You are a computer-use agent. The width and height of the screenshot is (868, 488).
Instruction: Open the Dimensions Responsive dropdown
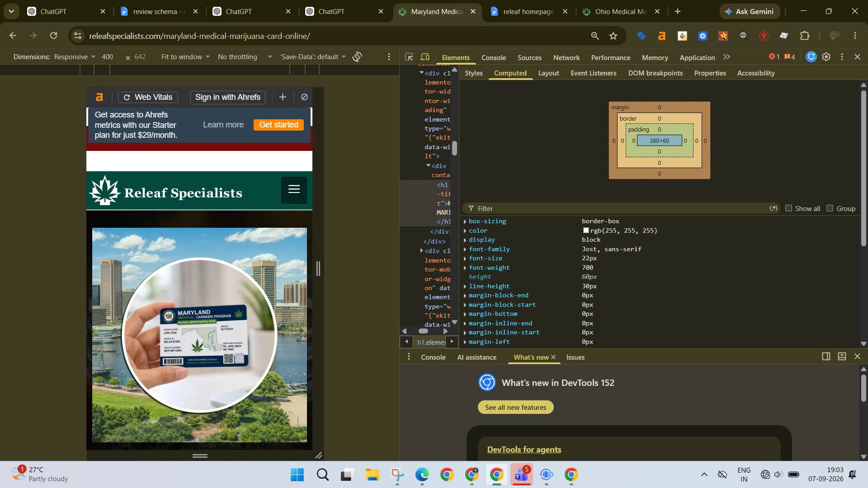click(75, 57)
